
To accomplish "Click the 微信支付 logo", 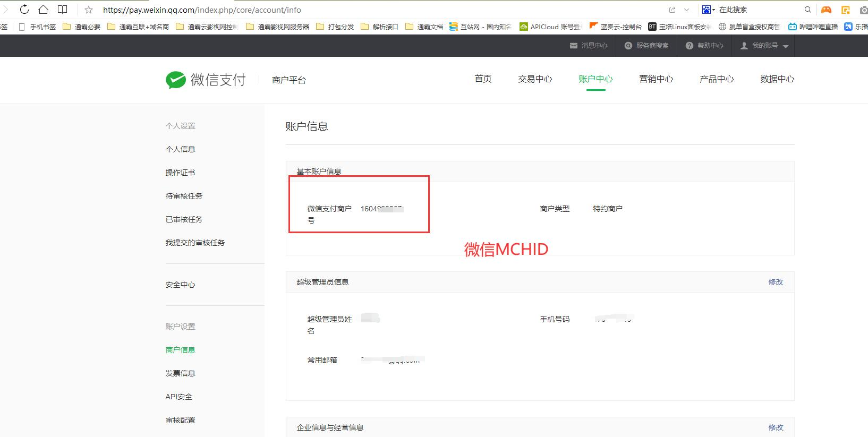I will (206, 80).
